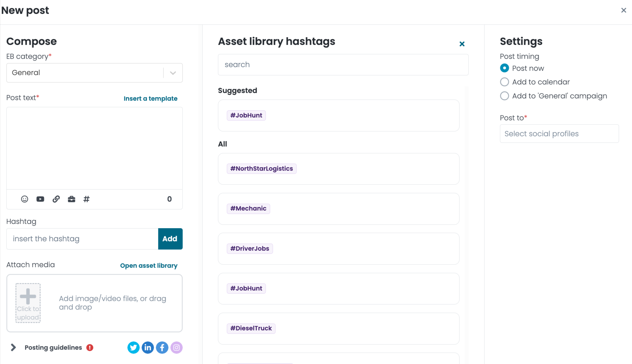Insert an emoji with the smiley icon
This screenshot has width=632, height=364.
click(24, 199)
